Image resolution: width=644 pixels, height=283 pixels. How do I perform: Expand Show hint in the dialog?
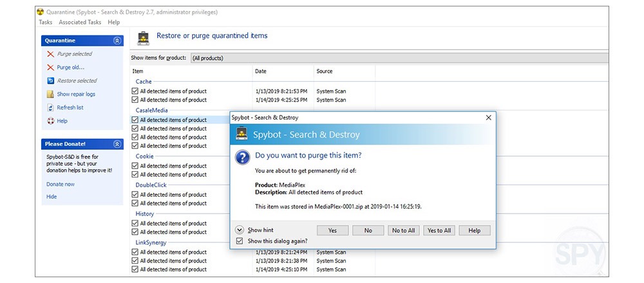(x=240, y=230)
